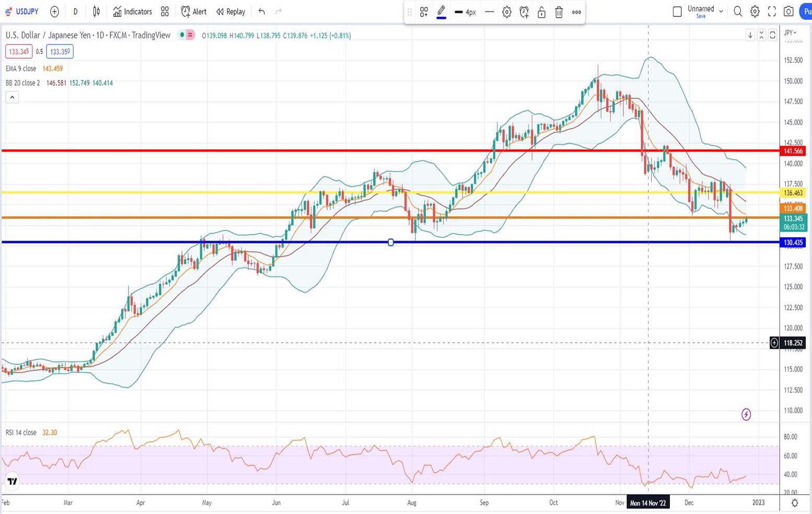Create an Alert from the top toolbar
812x514 pixels.
194,11
